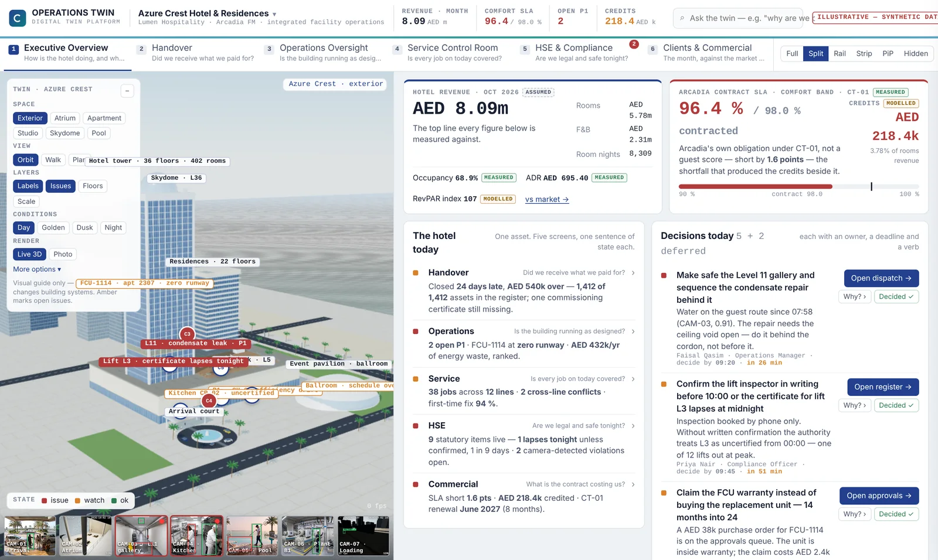
Task: Open the CAM-05 Pool camera feed
Action: coord(252,535)
